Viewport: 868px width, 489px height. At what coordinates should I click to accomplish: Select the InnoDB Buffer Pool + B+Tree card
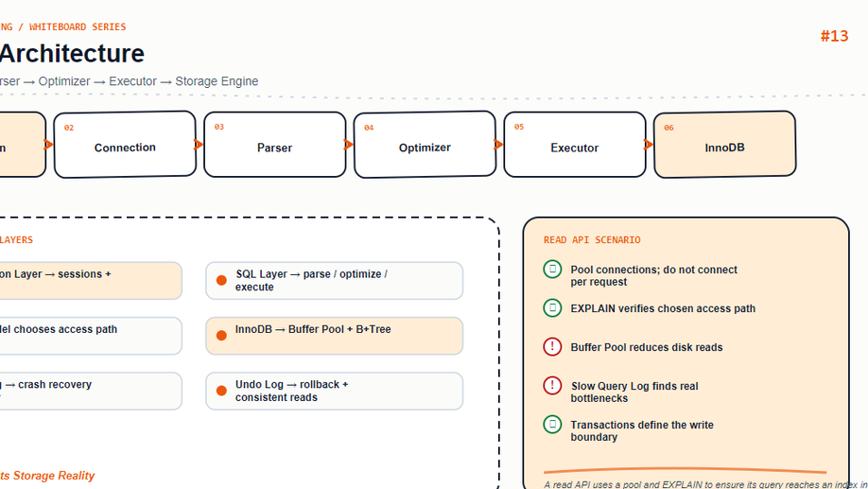[335, 336]
